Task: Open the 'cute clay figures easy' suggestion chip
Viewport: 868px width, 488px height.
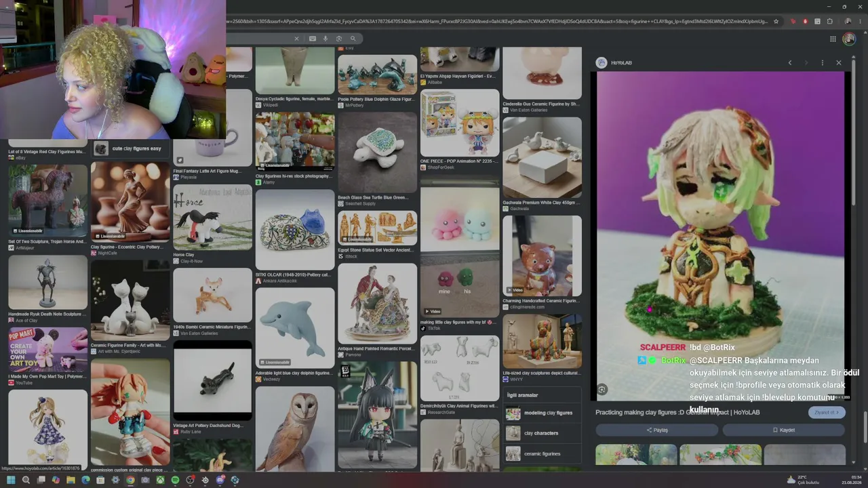Action: coord(130,148)
